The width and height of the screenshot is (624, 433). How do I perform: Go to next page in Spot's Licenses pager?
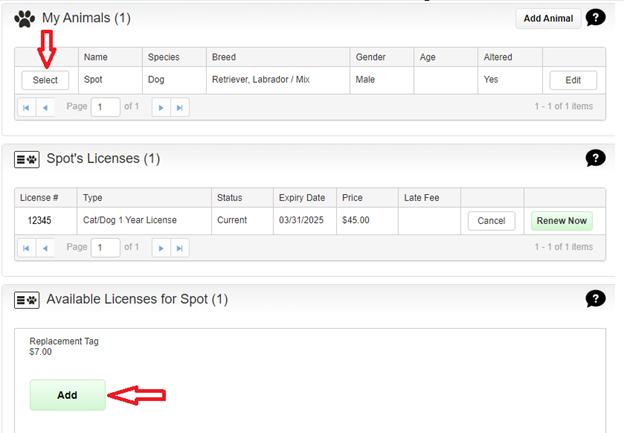coord(160,247)
